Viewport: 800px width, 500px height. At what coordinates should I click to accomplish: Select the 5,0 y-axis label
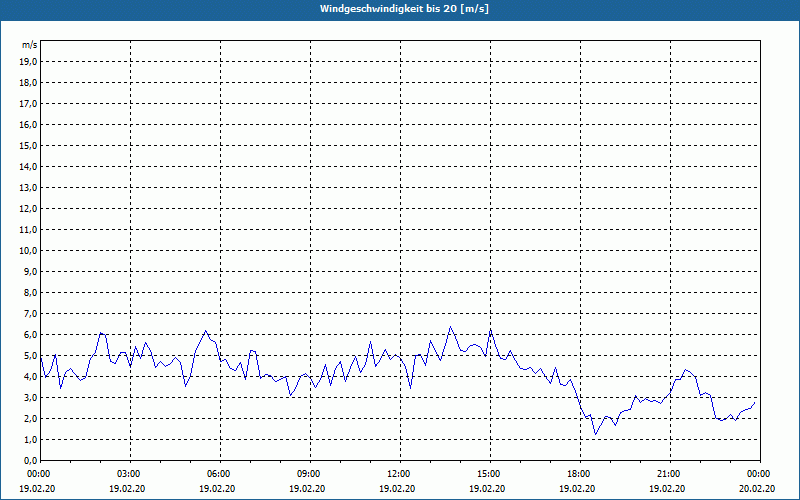[x=30, y=356]
